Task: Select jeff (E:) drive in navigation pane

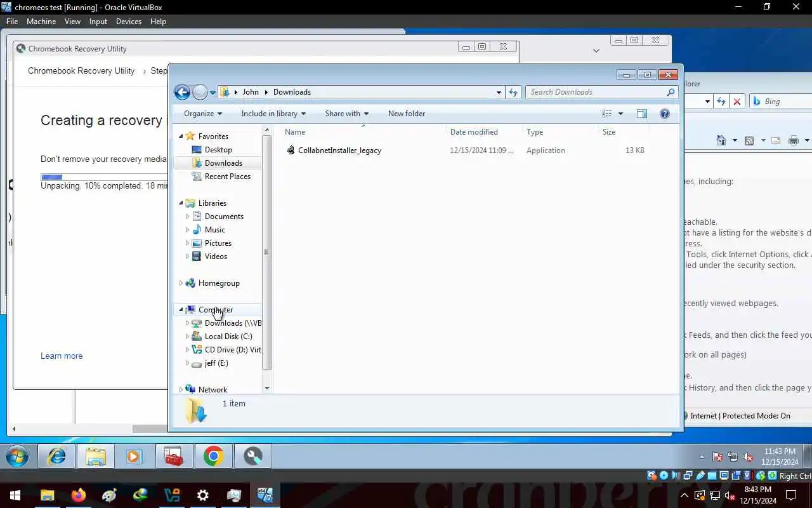Action: (x=216, y=363)
